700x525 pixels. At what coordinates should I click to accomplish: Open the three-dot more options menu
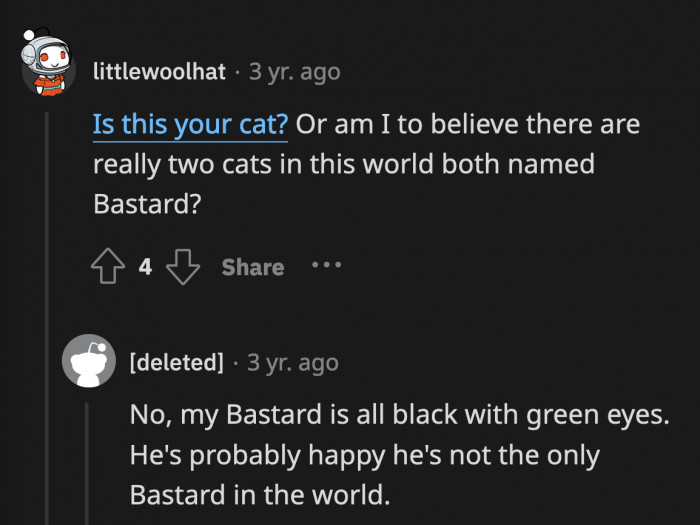(x=327, y=265)
